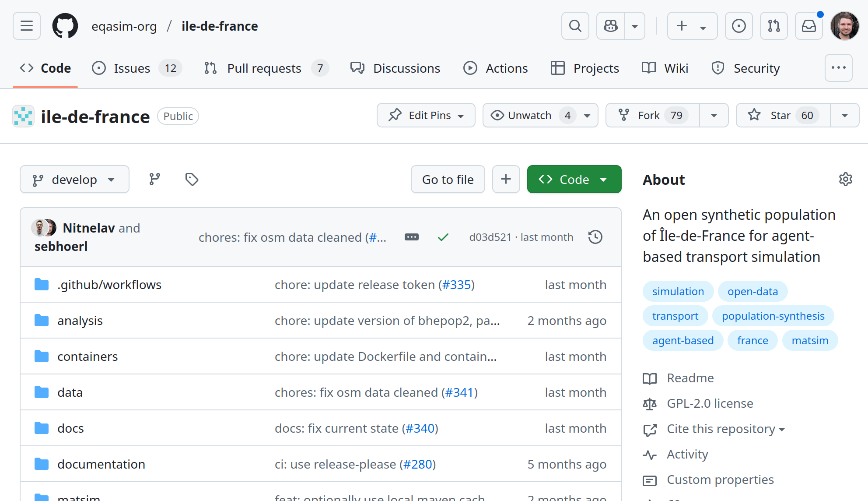868x501 pixels.
Task: Expand the commit message ellipsis
Action: pos(411,237)
